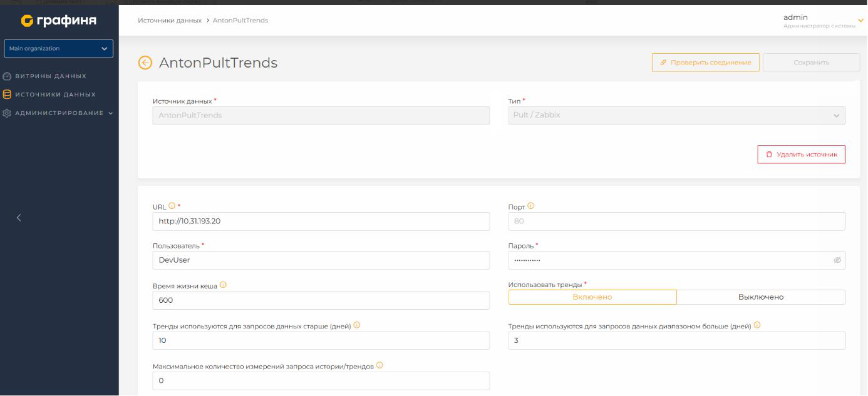Click the Пароль input field
Image resolution: width=868 pixels, height=396 pixels.
(676, 260)
